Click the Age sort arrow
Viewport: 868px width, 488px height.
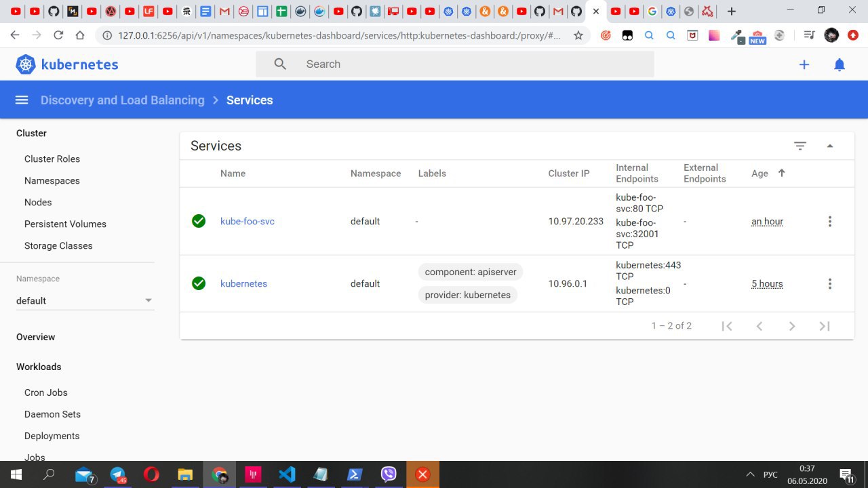[781, 173]
